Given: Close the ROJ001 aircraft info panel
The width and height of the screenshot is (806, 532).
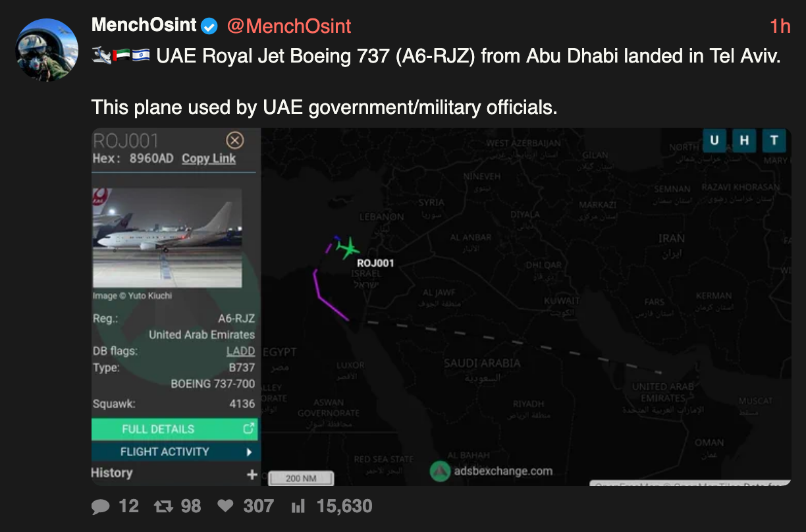Looking at the screenshot, I should [234, 140].
